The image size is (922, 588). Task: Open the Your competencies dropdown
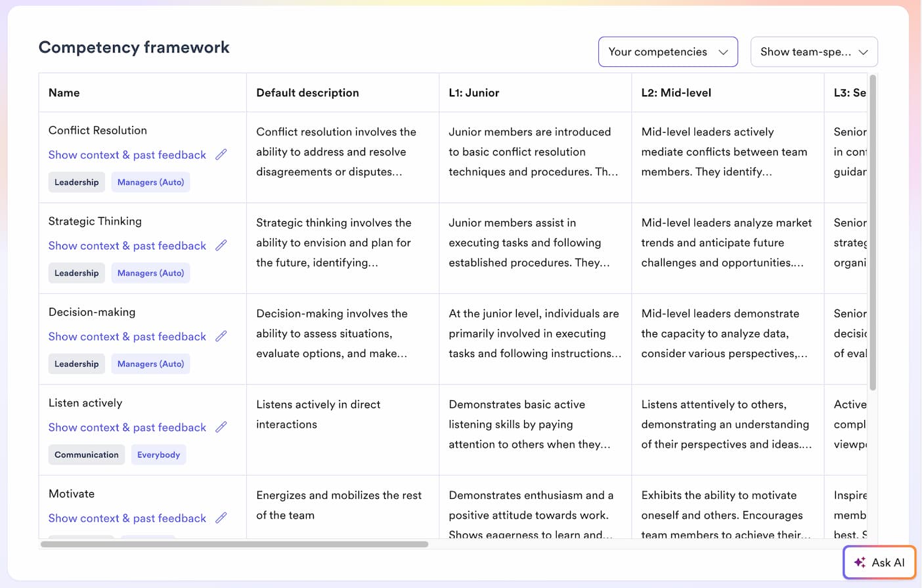[667, 51]
